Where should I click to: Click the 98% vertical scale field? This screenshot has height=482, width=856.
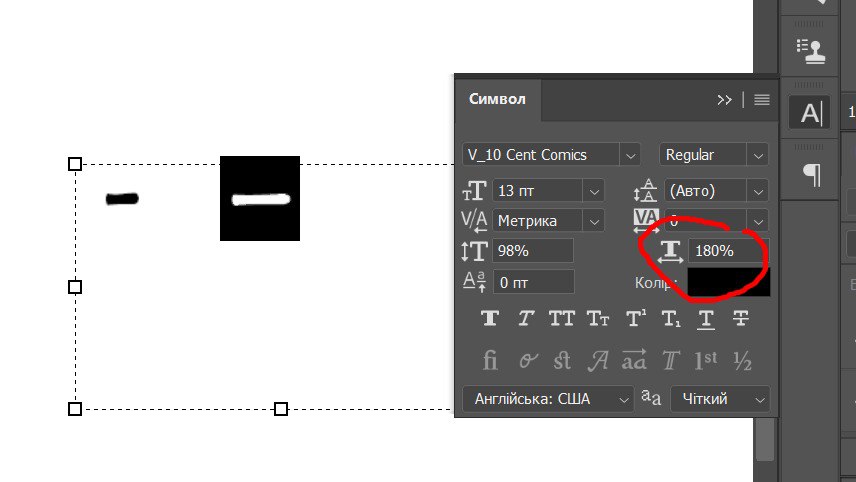pos(532,251)
